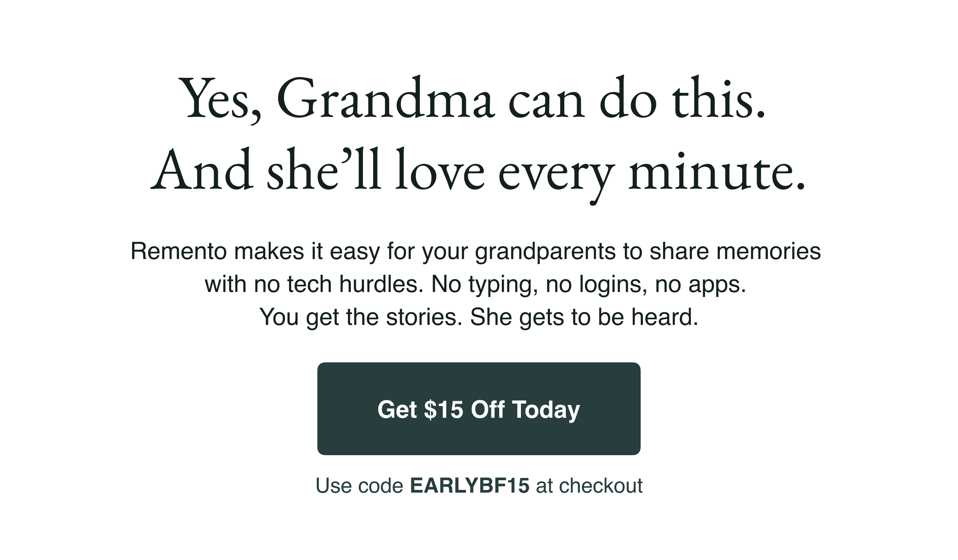The width and height of the screenshot is (958, 560).
Task: Click the words "at checkout"
Action: 589,486
